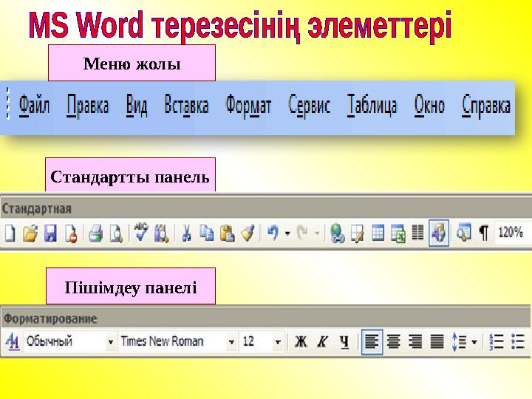Expand the font size 12 dropdown

click(x=278, y=342)
